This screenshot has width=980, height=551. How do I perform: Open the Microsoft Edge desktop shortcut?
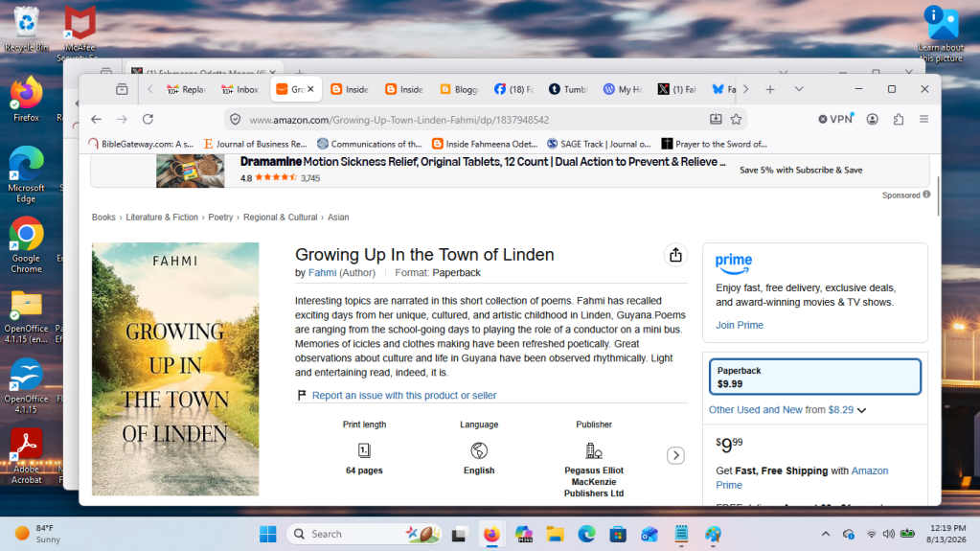tap(26, 173)
